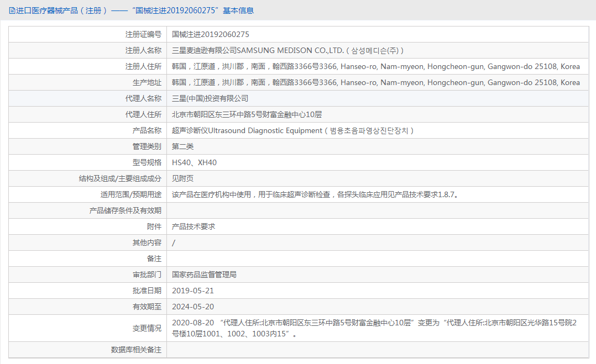Select the label 注册证编号
The height and width of the screenshot is (364, 596).
pos(143,35)
